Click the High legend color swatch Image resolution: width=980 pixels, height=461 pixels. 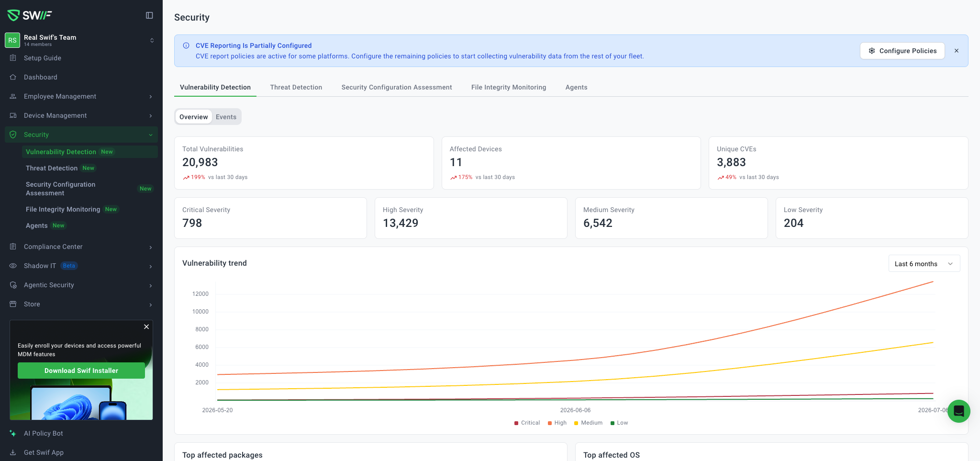pyautogui.click(x=550, y=423)
